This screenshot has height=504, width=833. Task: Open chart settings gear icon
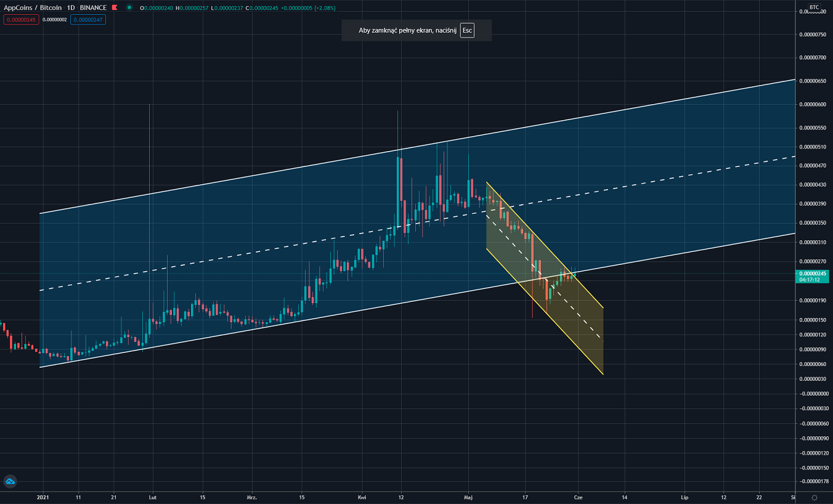point(815,497)
